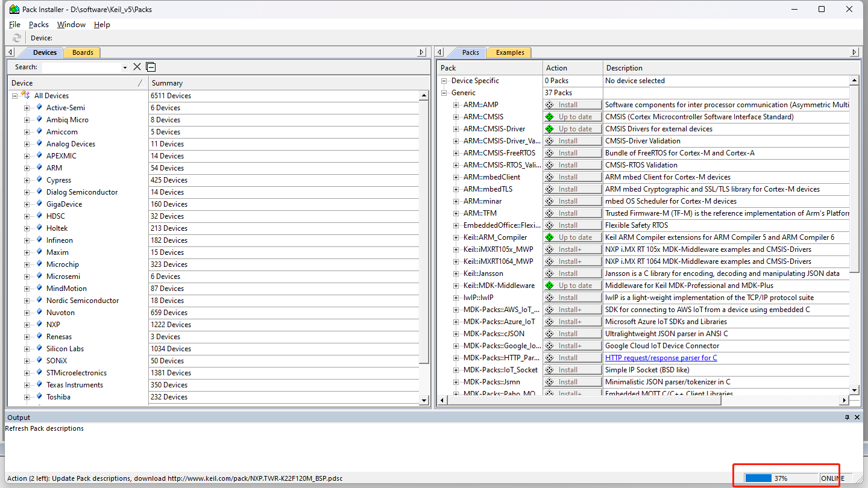Pin the Output panel with pushpin icon
The width and height of the screenshot is (868, 488).
pos(847,417)
